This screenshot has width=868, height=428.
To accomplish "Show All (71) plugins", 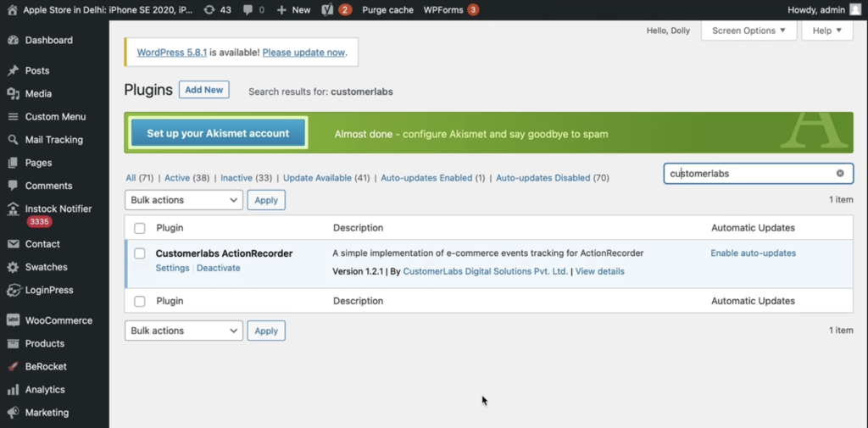I will pos(139,178).
